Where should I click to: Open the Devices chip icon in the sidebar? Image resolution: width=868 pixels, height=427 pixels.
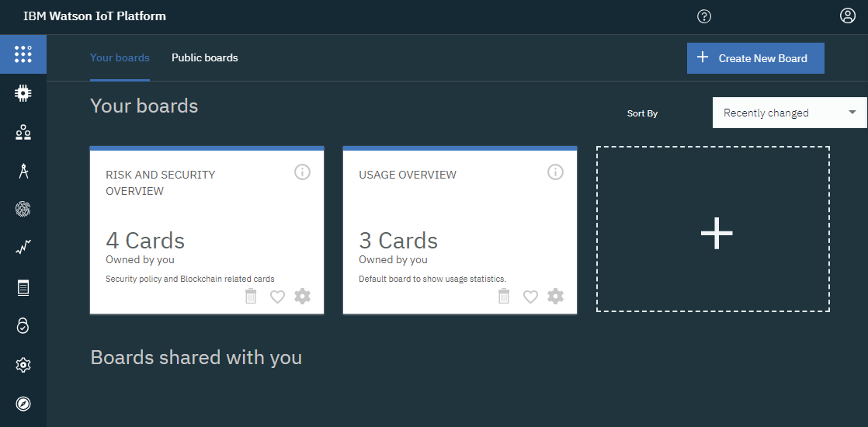pos(23,93)
